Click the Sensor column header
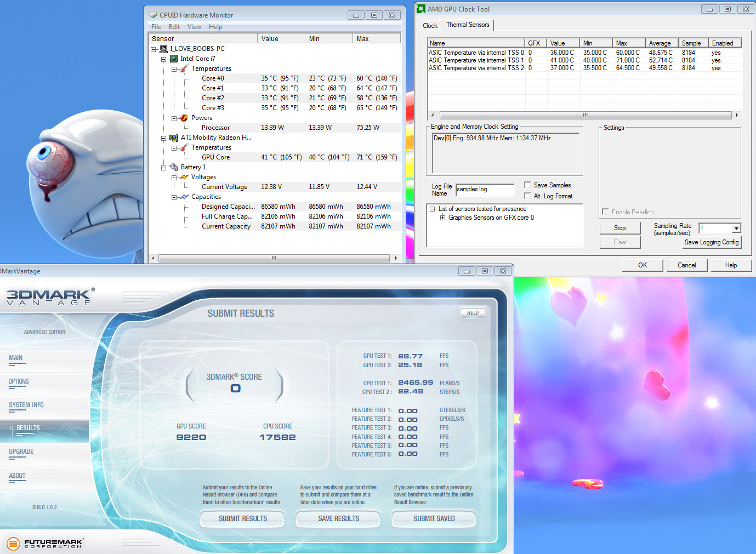The image size is (756, 554). tap(203, 39)
